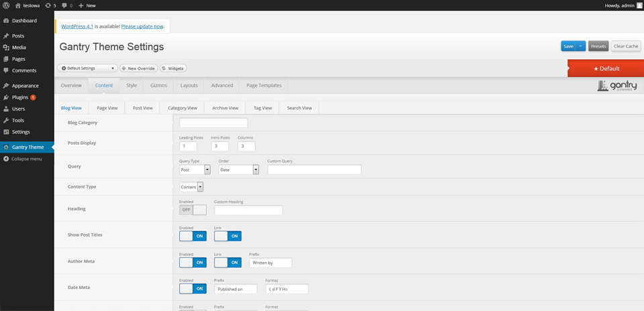Click the Author Meta Prefix field
644x311 pixels.
click(270, 263)
